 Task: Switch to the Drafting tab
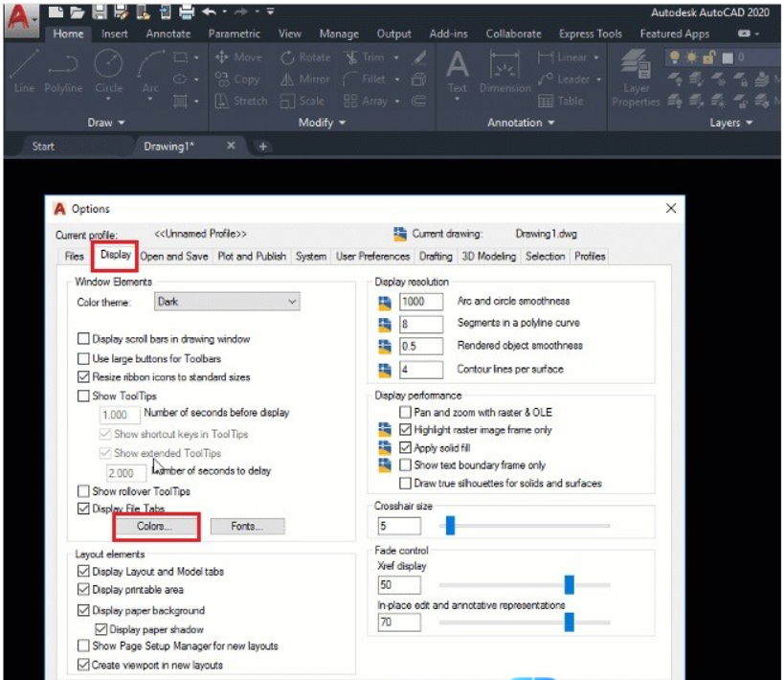(436, 257)
